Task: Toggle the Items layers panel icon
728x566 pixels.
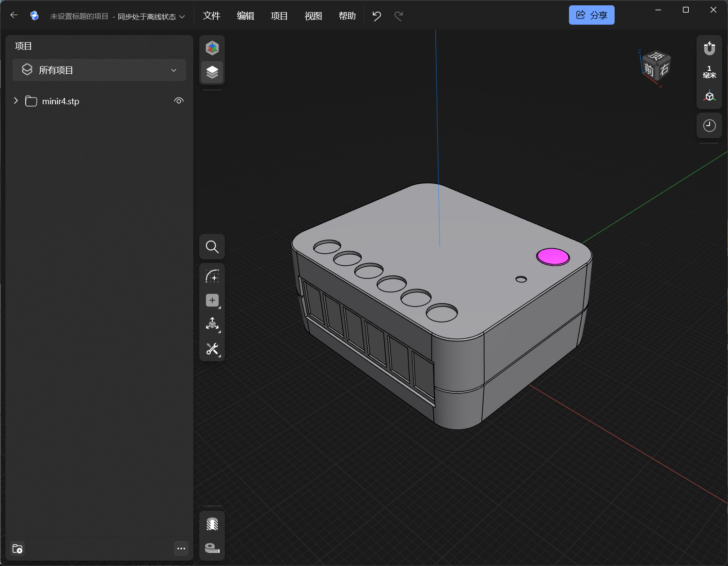Action: (x=212, y=72)
